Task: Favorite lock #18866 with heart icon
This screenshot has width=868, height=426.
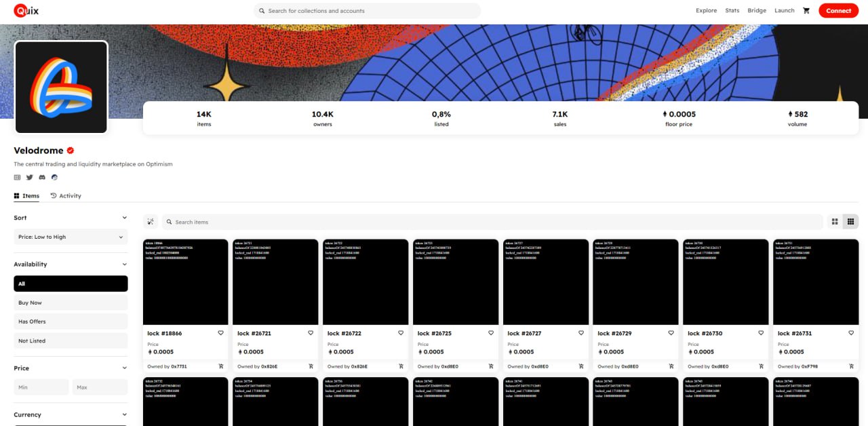Action: tap(220, 333)
